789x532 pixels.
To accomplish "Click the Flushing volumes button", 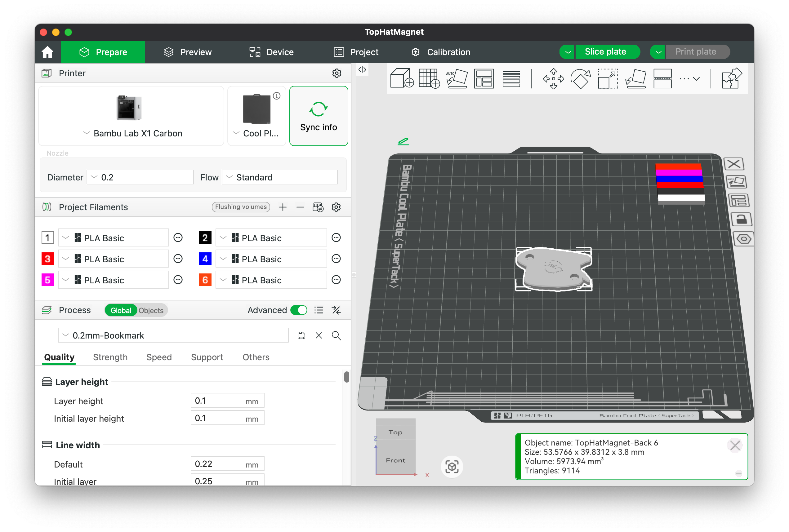I will point(241,207).
